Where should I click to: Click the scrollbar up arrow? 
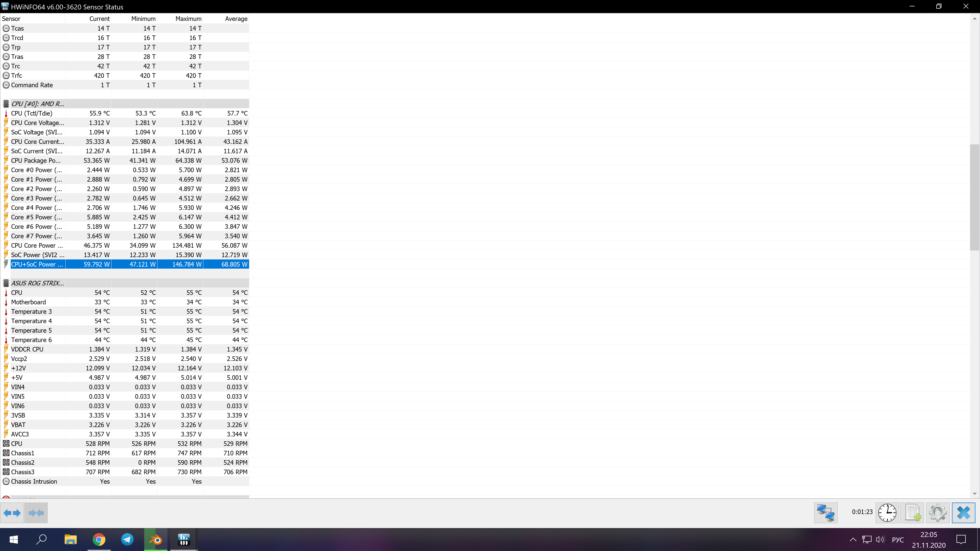coord(975,19)
